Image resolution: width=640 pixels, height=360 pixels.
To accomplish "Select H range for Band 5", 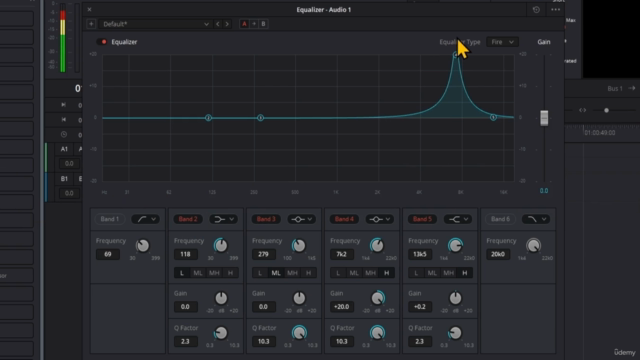I will [x=464, y=273].
